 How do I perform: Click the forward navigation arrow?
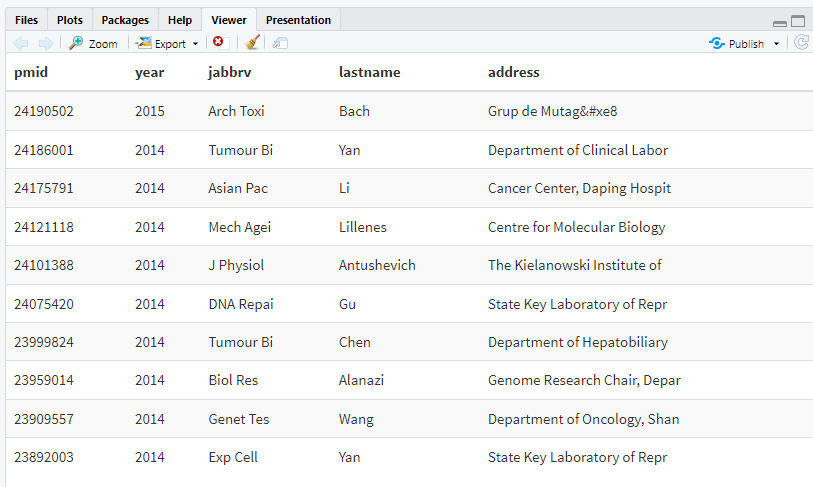pyautogui.click(x=45, y=43)
